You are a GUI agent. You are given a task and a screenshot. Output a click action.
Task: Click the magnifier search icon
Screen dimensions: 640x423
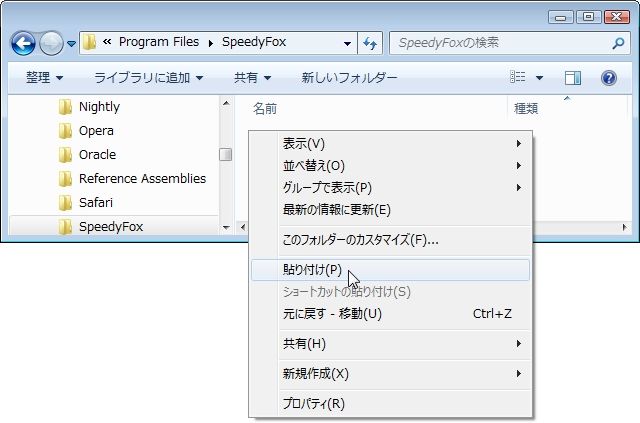[618, 43]
